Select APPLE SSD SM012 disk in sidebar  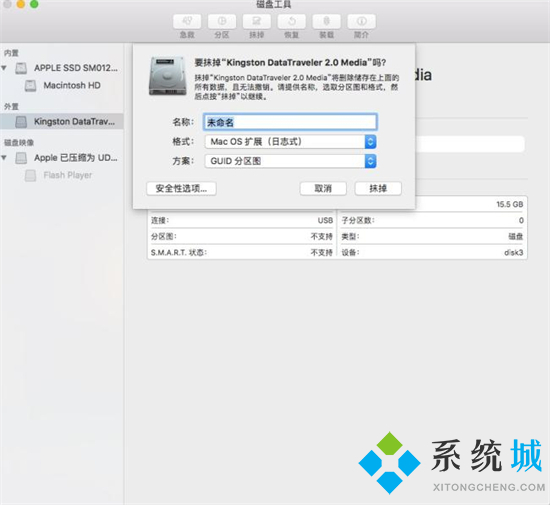pos(75,68)
